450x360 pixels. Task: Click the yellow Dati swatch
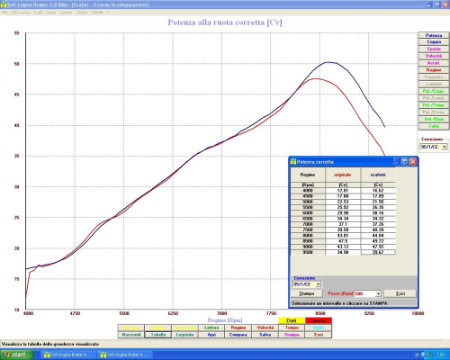coord(291,321)
